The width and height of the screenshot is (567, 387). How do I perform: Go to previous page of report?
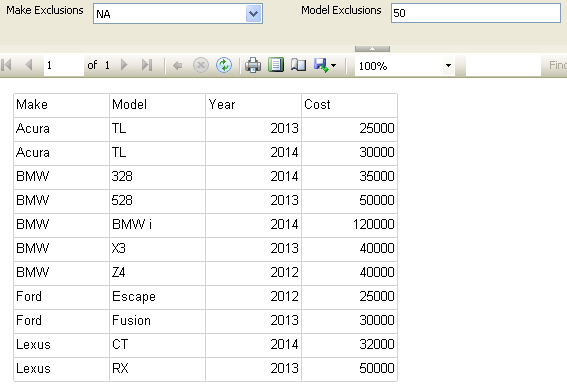coord(29,65)
